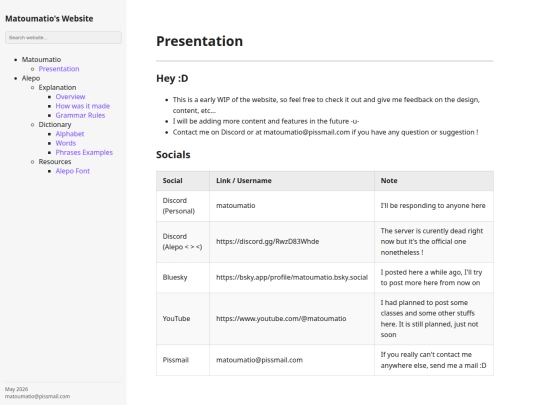Select the Matoumatio sidebar section label
This screenshot has height=405, width=540.
tap(41, 60)
